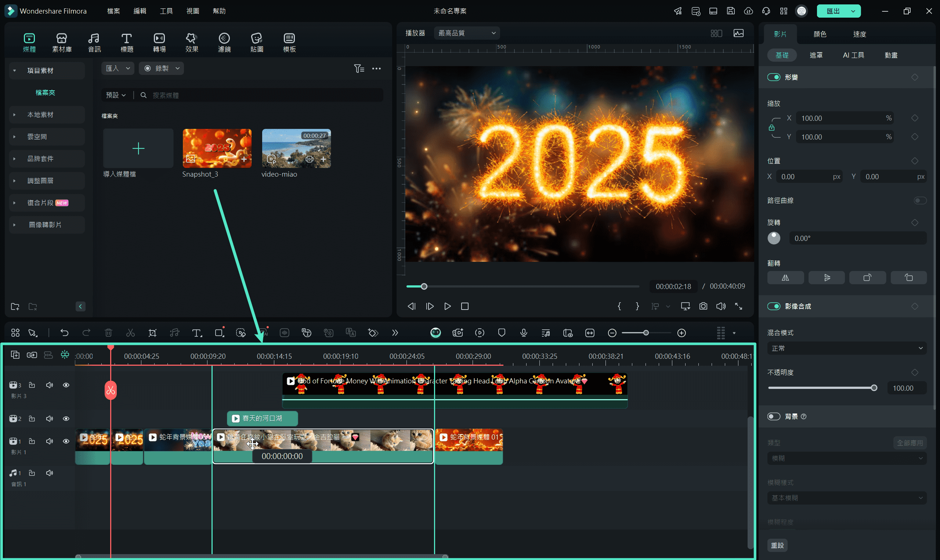
Task: Click the 重設 reset button
Action: [x=777, y=545]
